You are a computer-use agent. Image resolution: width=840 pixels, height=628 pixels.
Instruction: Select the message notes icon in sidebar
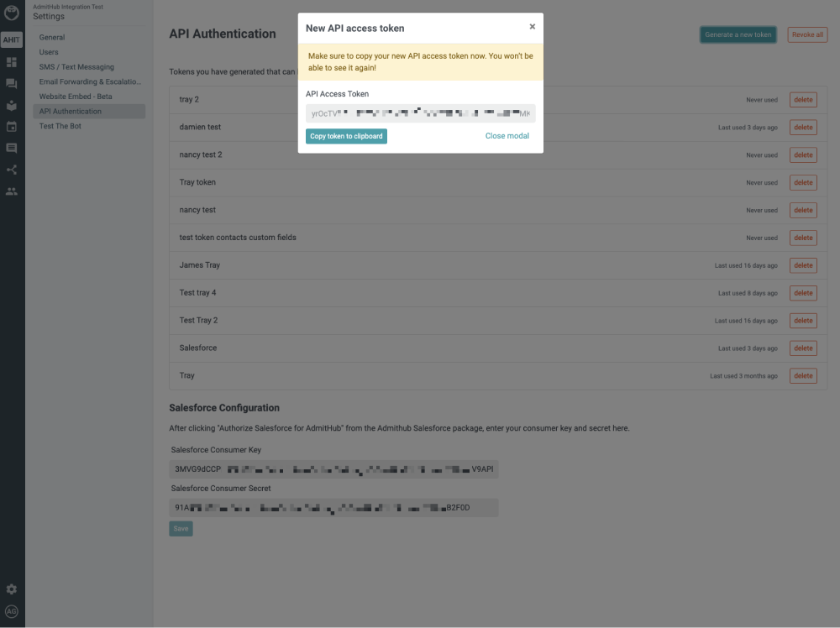(x=12, y=146)
